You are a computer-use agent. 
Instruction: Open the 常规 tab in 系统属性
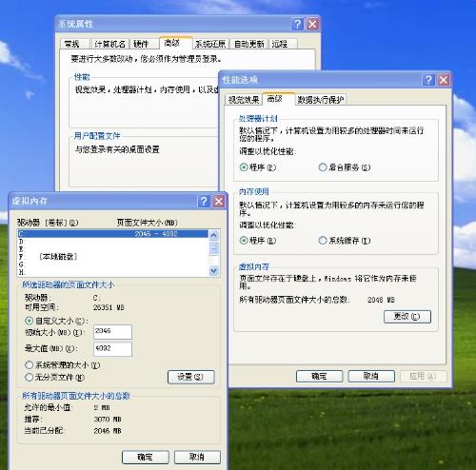75,44
